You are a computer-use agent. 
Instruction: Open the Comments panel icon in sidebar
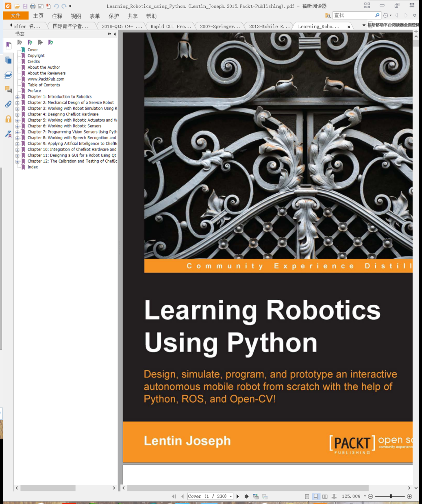(x=8, y=89)
